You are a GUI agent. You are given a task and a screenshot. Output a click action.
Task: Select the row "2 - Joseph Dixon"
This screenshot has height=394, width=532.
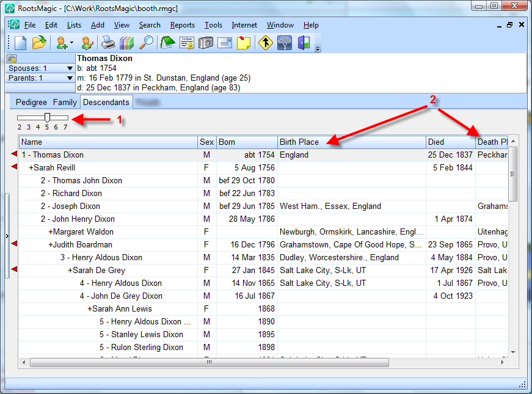coord(263,206)
